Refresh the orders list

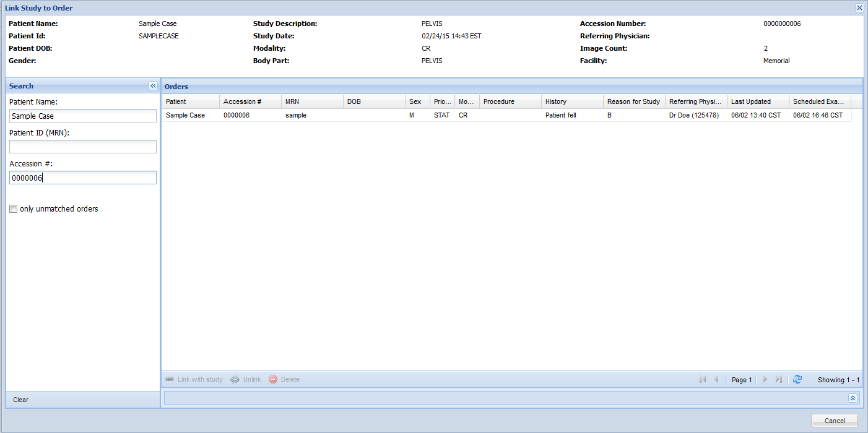(x=797, y=379)
